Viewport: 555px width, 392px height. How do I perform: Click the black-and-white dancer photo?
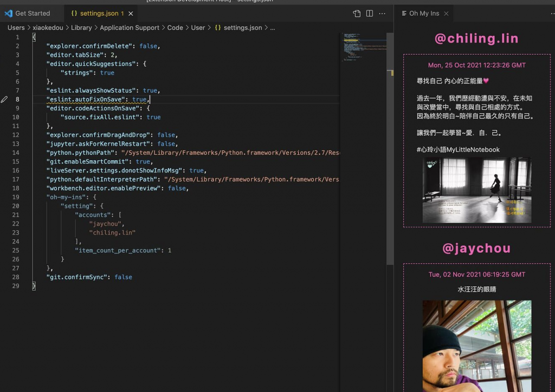(x=476, y=190)
